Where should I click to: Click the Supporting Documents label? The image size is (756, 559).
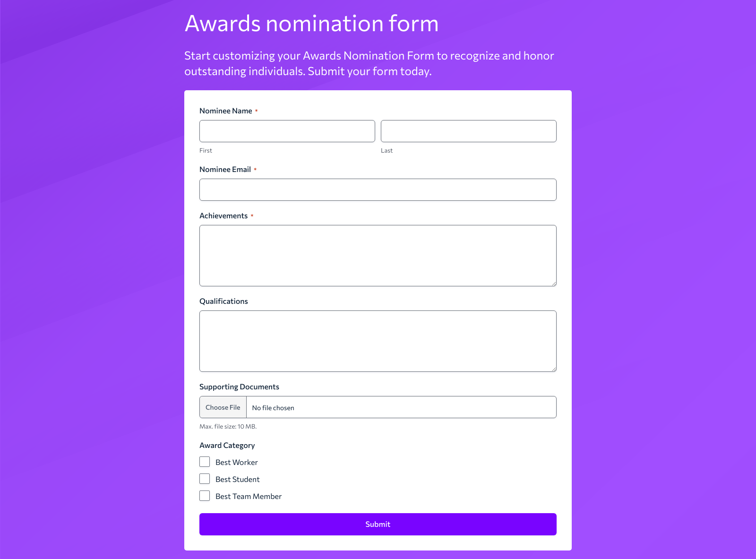pos(239,387)
